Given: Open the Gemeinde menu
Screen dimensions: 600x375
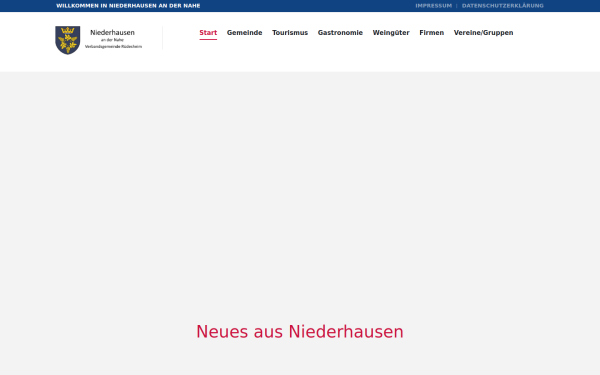Looking at the screenshot, I should pos(245,33).
